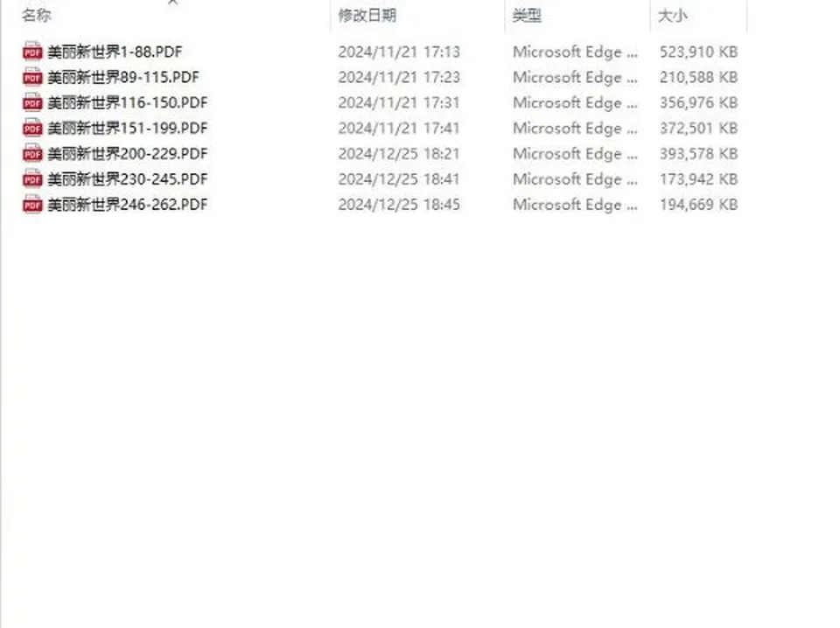Click PDF icon of 美丽新世界116-150.PDF
This screenshot has height=628, width=840.
pyautogui.click(x=32, y=102)
